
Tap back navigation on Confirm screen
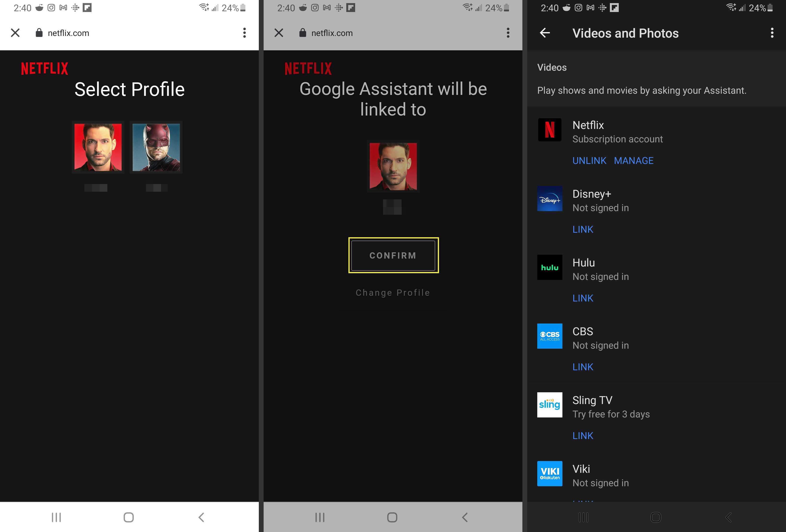[x=465, y=517]
